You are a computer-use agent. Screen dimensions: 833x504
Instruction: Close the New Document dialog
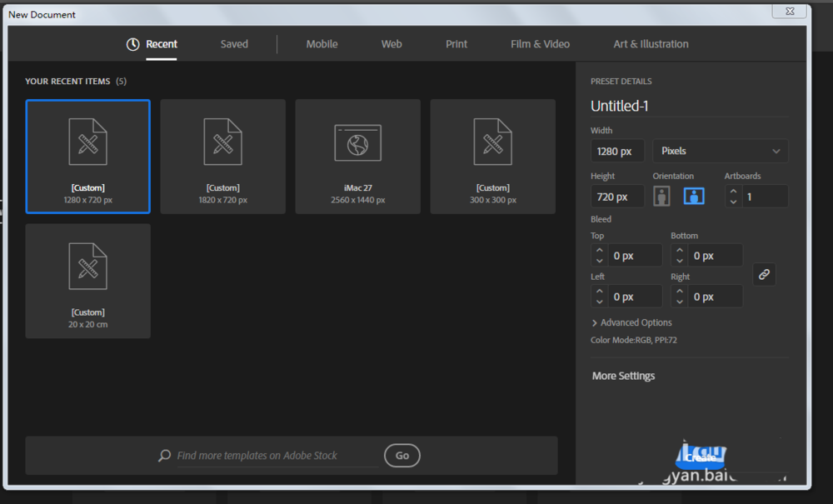(x=790, y=11)
